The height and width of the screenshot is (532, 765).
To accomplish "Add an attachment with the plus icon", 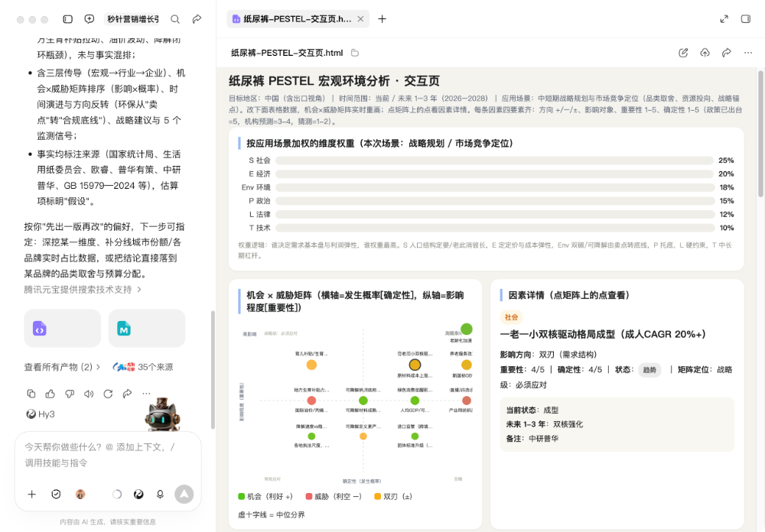I will tap(31, 495).
